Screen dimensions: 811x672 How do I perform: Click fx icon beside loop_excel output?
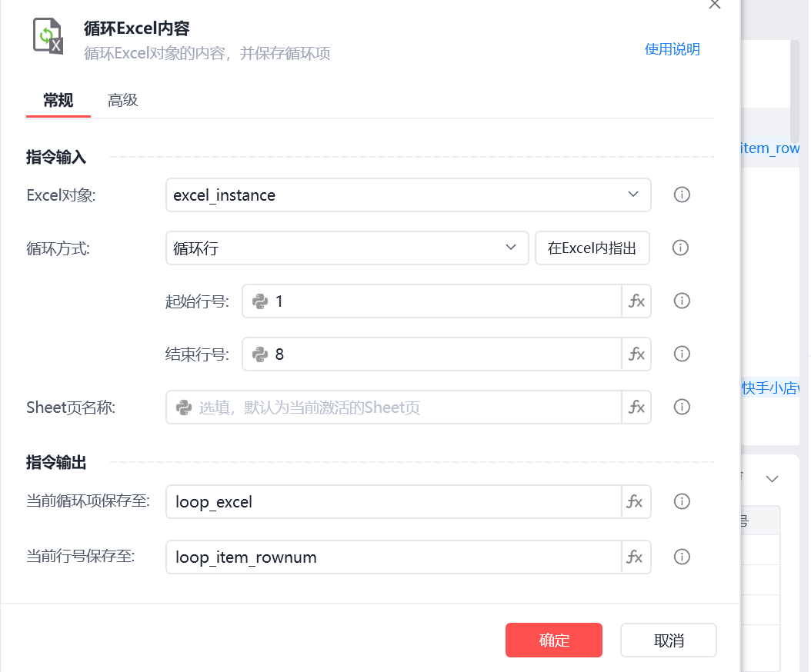tap(635, 501)
